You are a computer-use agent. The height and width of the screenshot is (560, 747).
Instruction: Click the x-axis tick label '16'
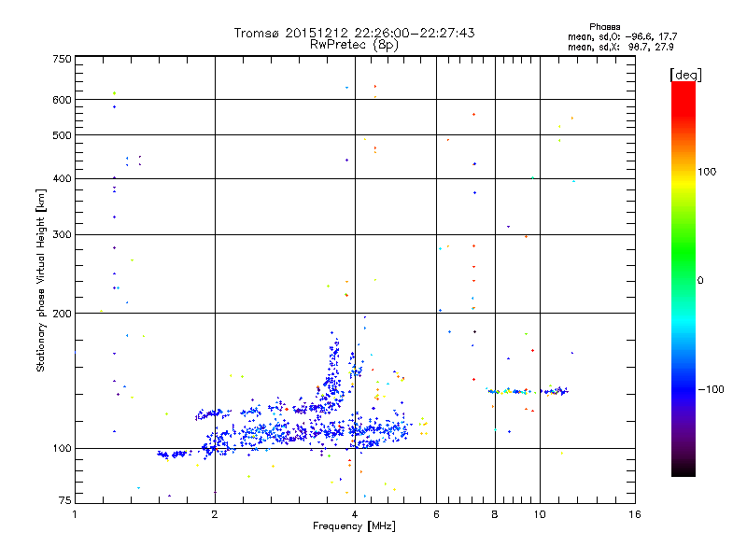coord(635,514)
